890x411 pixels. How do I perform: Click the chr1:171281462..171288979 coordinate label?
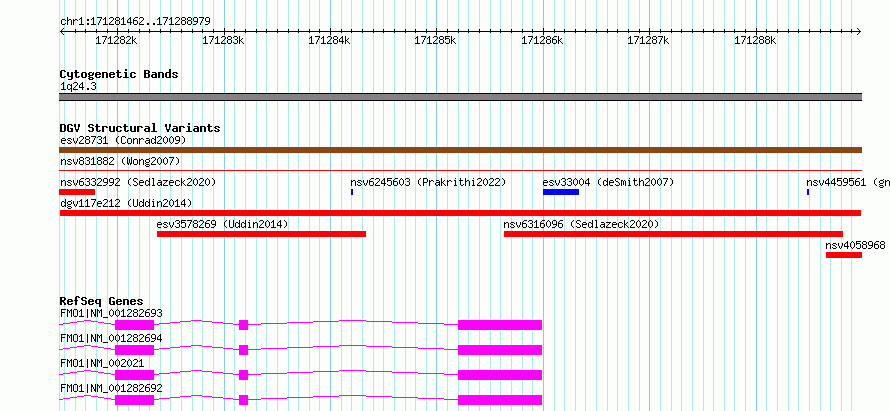(x=135, y=21)
